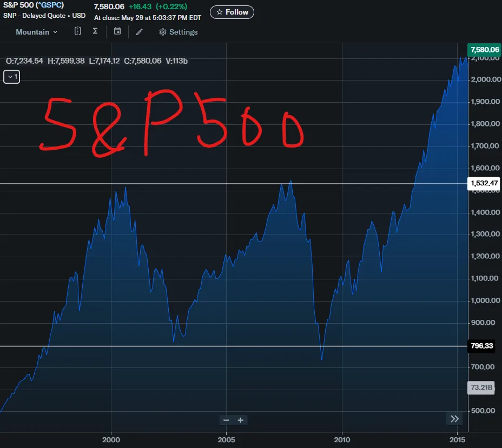This screenshot has height=448, width=502.
Task: Click the 2000 x-axis year label
Action: point(111,440)
